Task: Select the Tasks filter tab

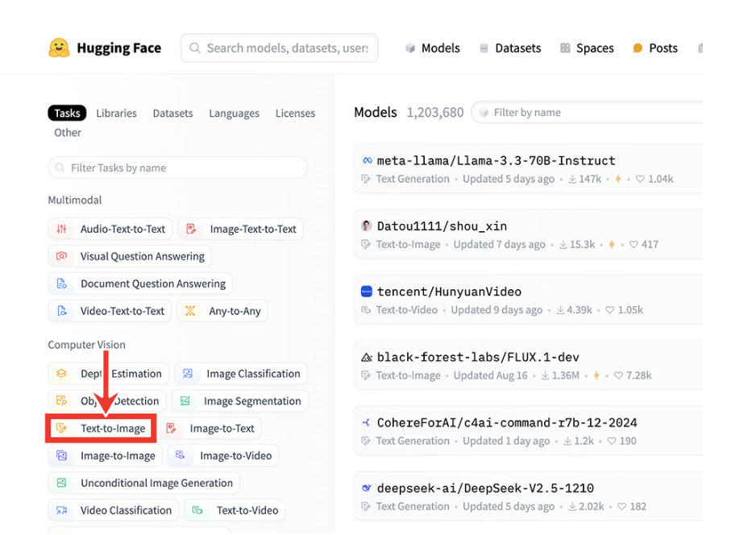Action: click(67, 113)
